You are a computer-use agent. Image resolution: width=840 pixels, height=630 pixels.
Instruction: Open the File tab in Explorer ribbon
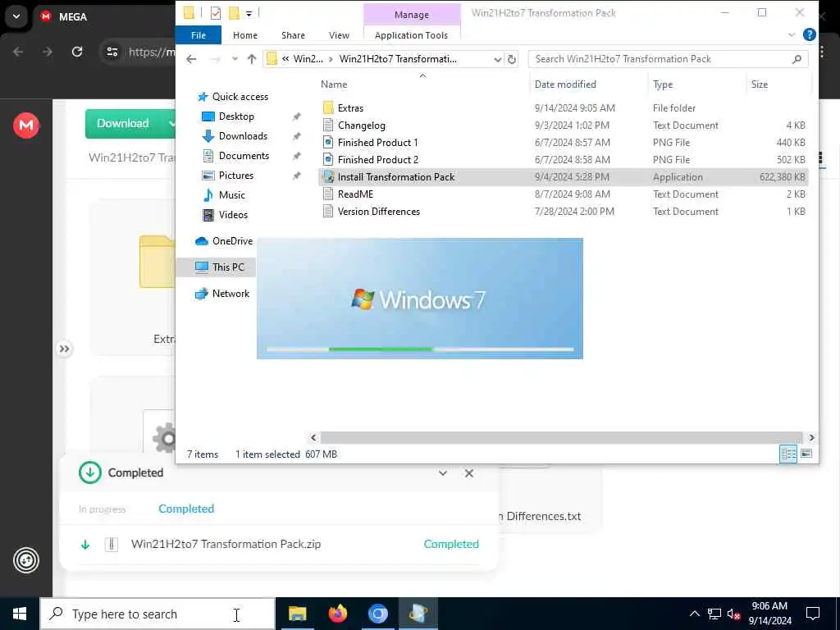(199, 35)
